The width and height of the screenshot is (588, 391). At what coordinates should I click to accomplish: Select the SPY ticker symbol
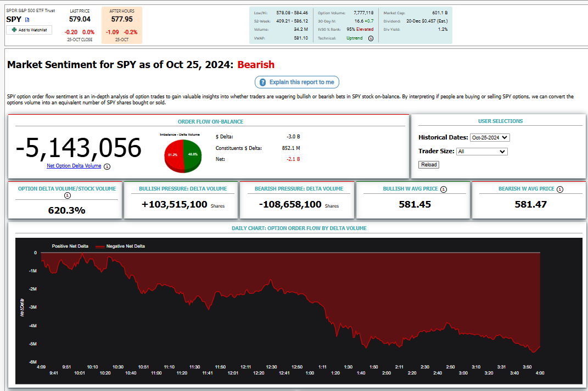[x=14, y=20]
